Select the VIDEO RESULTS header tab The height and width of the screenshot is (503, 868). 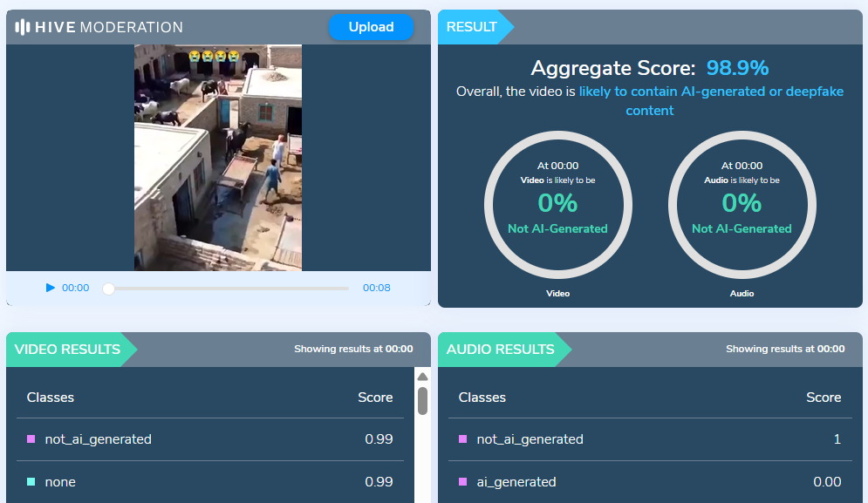pyautogui.click(x=68, y=350)
